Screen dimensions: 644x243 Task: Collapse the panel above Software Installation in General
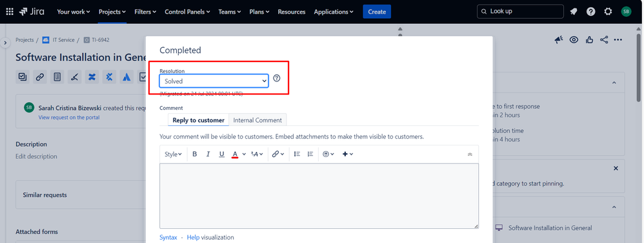[x=614, y=207]
